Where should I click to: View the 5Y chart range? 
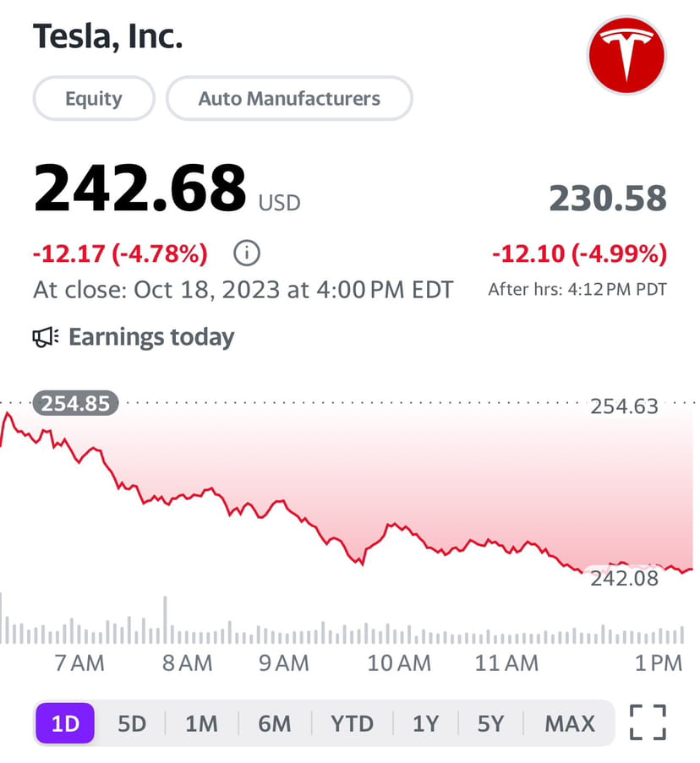click(490, 723)
